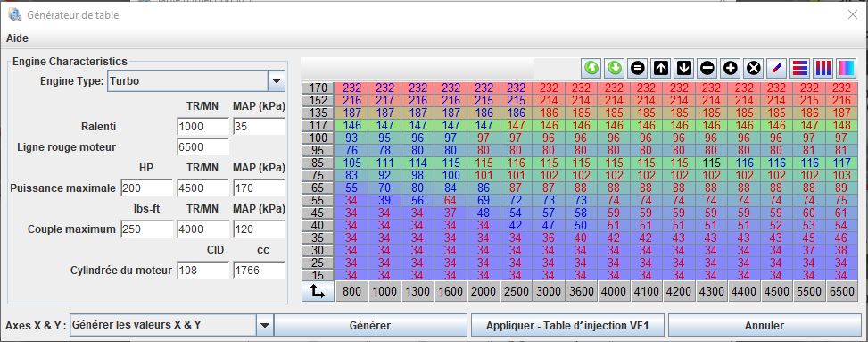Click the diagonal interpolate line icon
Image resolution: width=868 pixels, height=342 pixels.
(777, 68)
